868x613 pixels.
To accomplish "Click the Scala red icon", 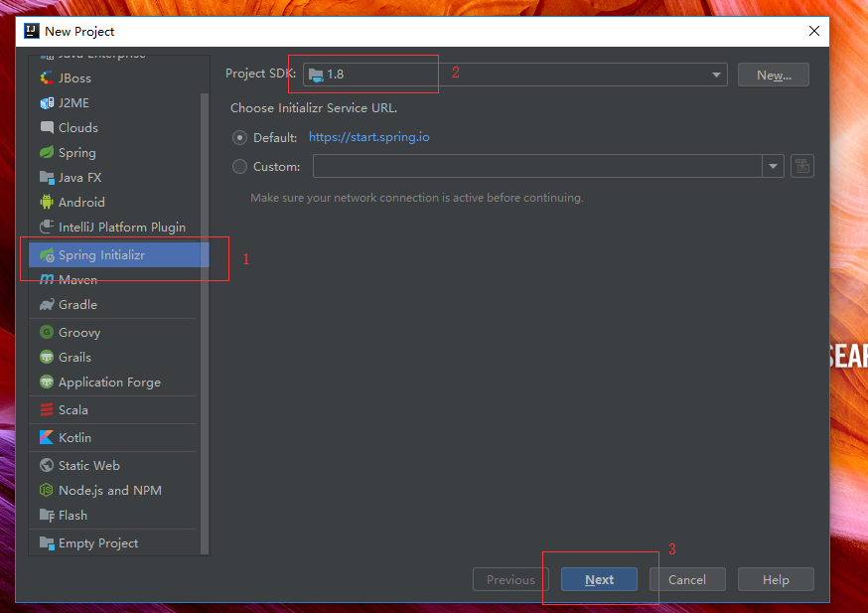I will (47, 409).
